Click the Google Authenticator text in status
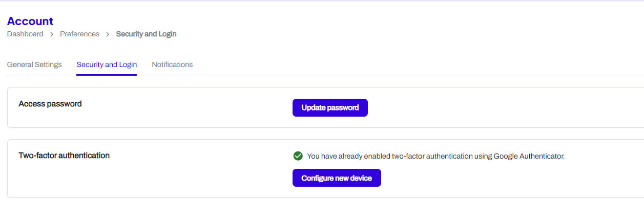The height and width of the screenshot is (221, 644). click(x=529, y=156)
